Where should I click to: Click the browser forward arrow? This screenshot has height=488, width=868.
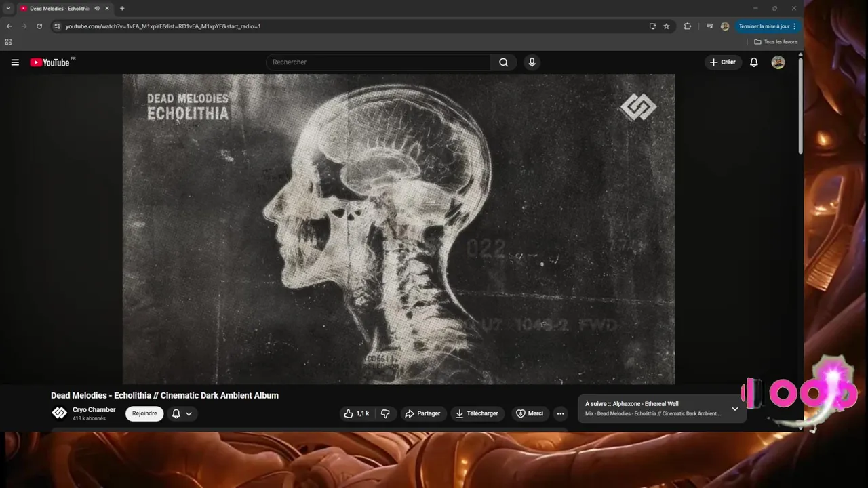pyautogui.click(x=24, y=26)
